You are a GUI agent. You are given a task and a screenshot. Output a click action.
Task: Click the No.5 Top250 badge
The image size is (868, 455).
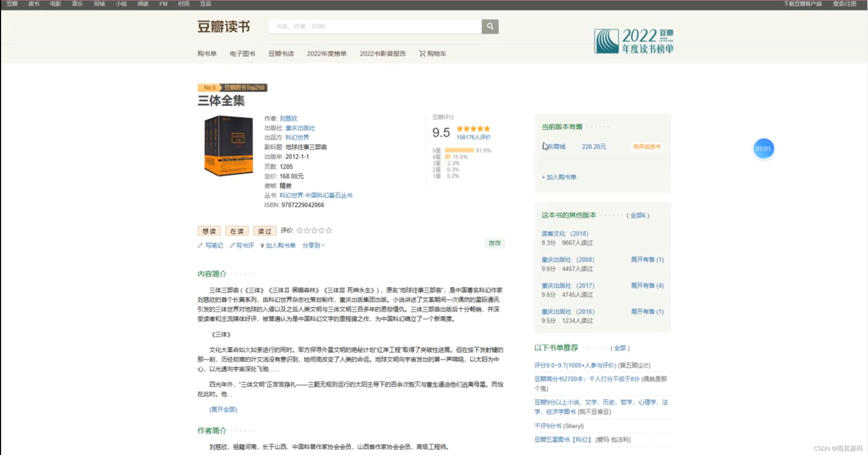tap(232, 87)
